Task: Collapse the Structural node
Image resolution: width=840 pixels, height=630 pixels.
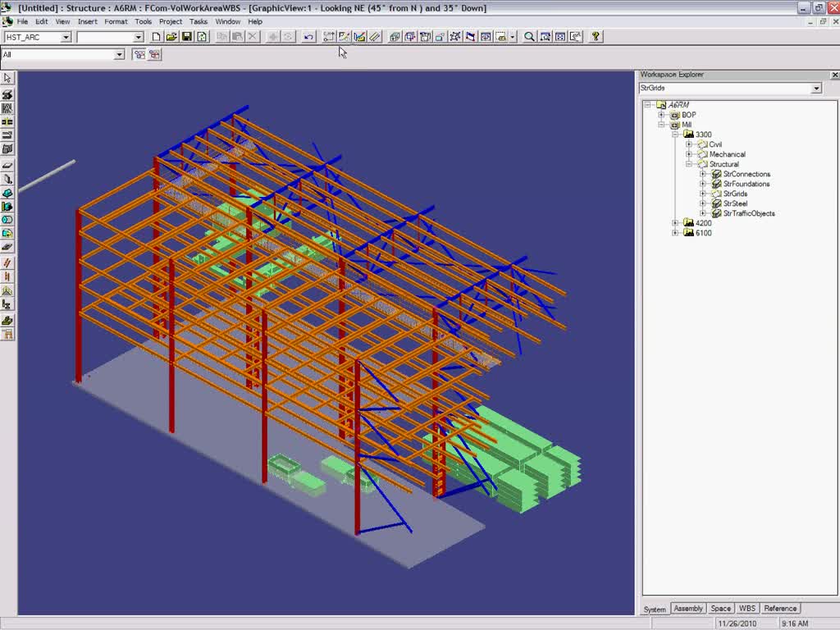Action: (689, 164)
